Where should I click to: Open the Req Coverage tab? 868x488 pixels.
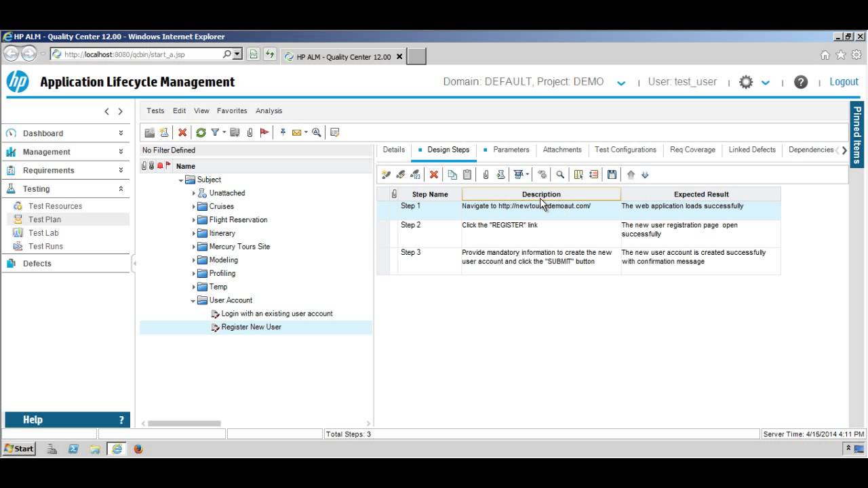(692, 150)
